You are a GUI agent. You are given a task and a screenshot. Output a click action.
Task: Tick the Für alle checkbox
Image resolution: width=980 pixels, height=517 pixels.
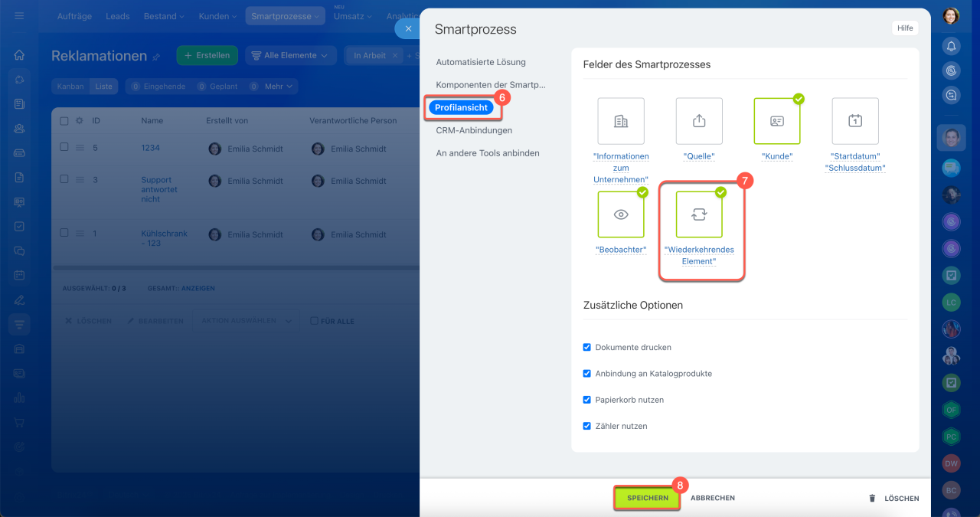[x=314, y=321]
